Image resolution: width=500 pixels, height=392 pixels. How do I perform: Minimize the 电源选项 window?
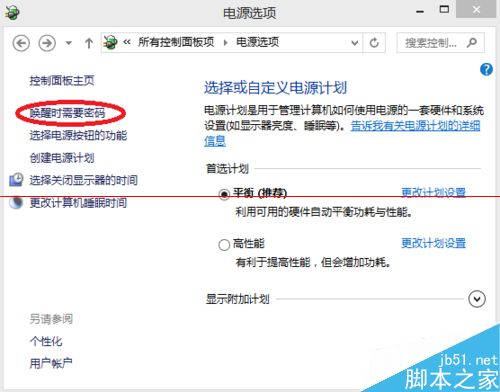(420, 11)
